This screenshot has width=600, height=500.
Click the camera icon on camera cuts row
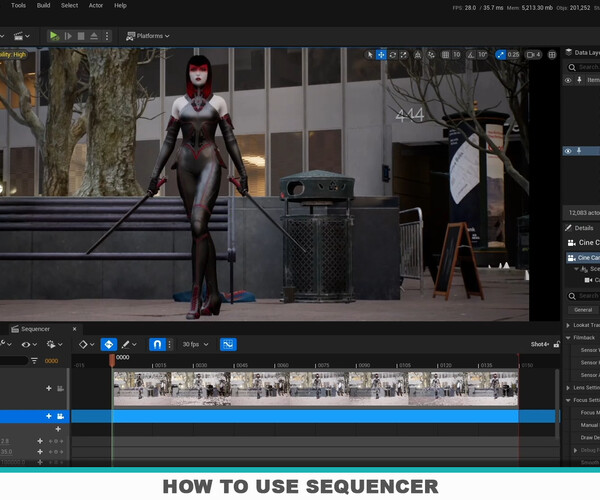[x=60, y=389]
